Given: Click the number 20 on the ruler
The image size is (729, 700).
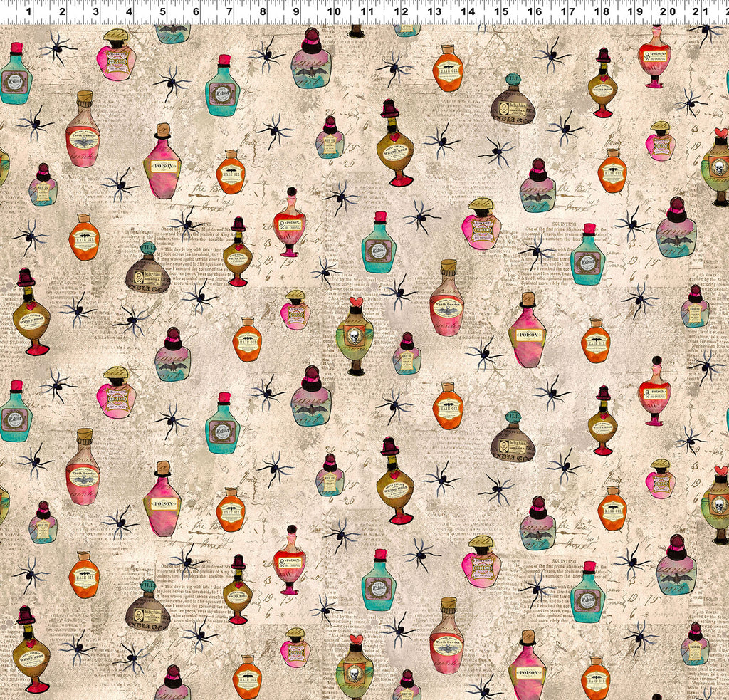Looking at the screenshot, I should coord(669,11).
